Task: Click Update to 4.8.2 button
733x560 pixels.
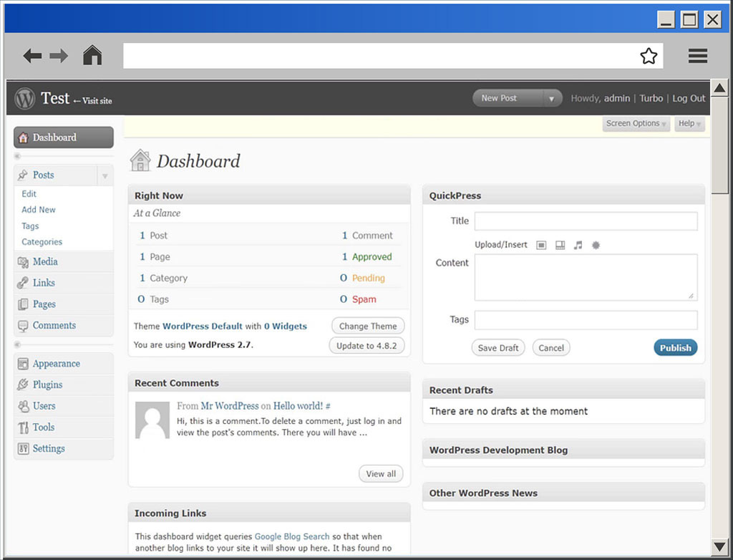Action: pyautogui.click(x=366, y=346)
